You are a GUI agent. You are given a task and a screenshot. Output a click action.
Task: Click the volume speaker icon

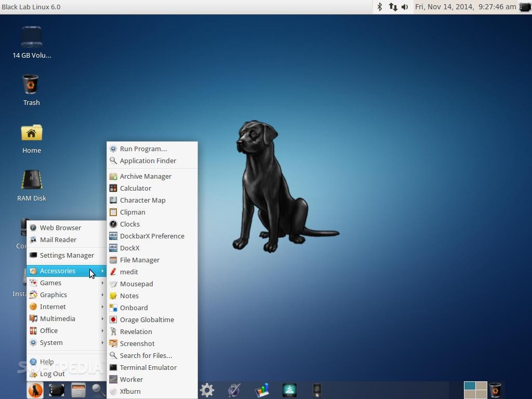(x=405, y=7)
